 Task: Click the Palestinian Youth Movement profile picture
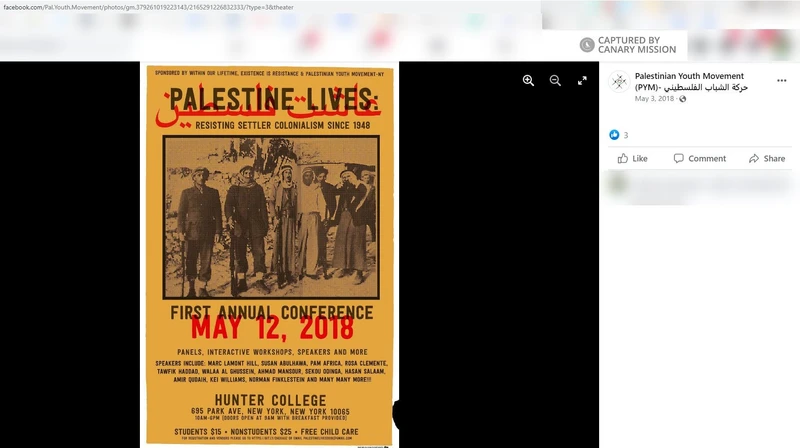[619, 81]
